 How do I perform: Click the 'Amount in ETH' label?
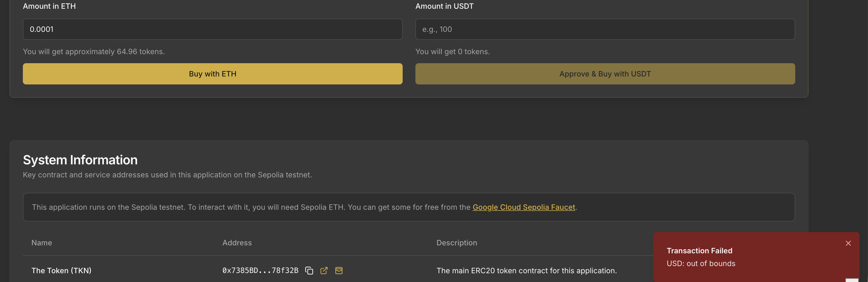point(49,6)
